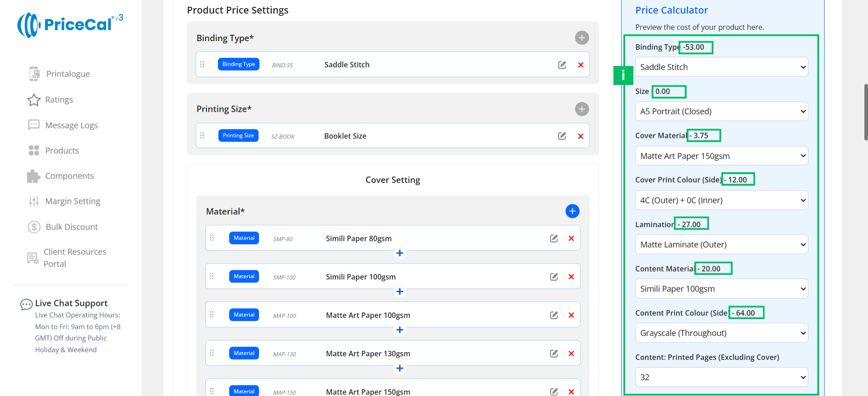Viewport: 868px width, 396px height.
Task: Open Client Resources Portal link
Action: coord(75,258)
